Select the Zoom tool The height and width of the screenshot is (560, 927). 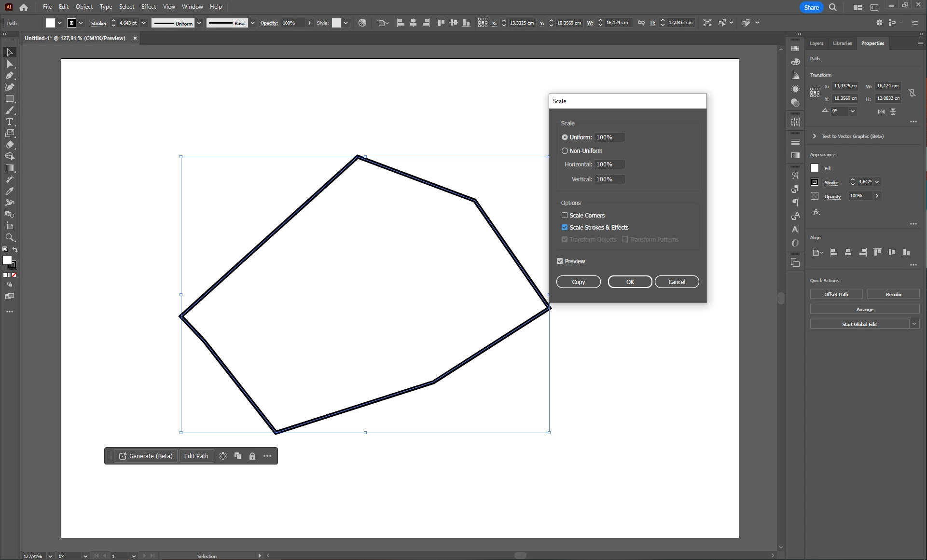[x=10, y=237]
